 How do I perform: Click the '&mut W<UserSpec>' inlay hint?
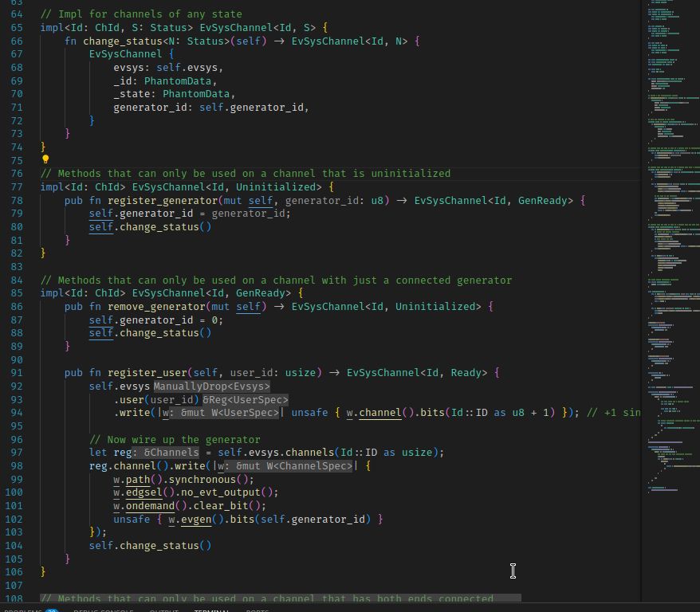pyautogui.click(x=222, y=413)
